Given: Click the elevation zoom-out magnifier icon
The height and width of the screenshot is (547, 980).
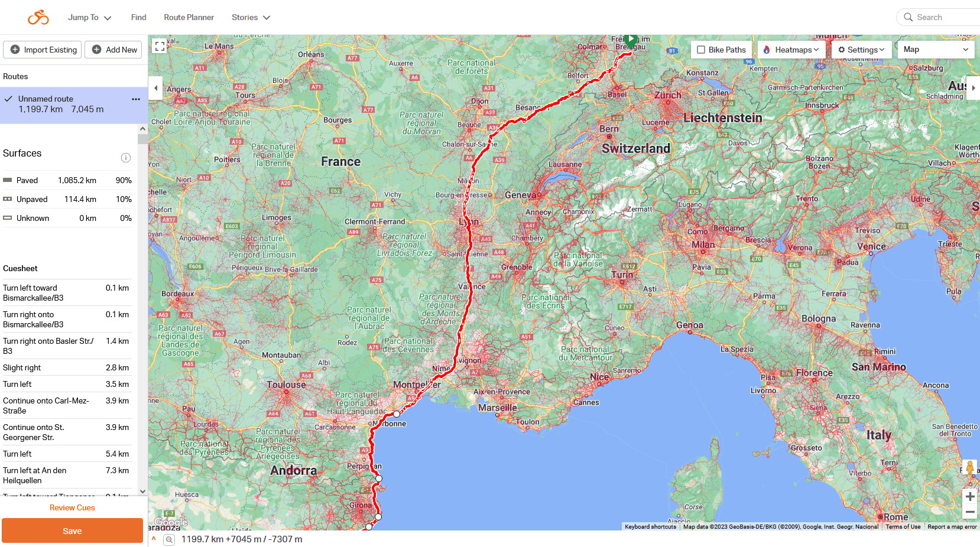Looking at the screenshot, I should pyautogui.click(x=169, y=539).
